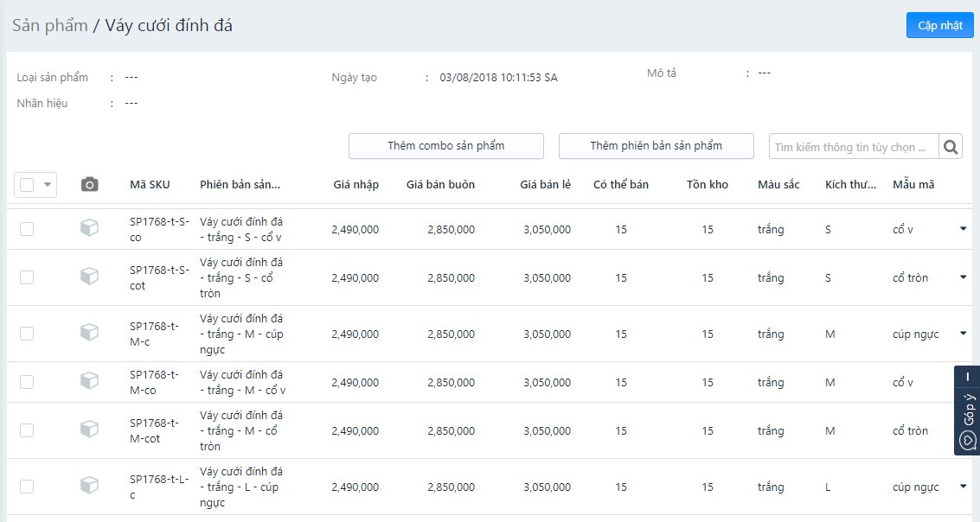The height and width of the screenshot is (522, 980).
Task: Sort by the Giá bán lẻ column header
Action: point(545,184)
